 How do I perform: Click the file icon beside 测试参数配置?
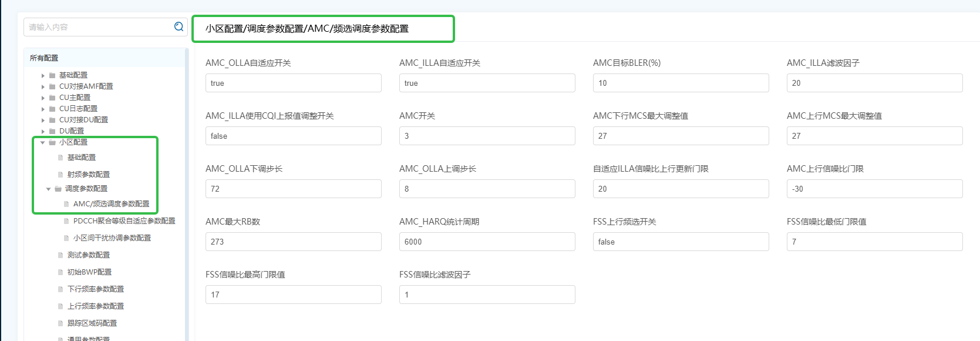click(60, 255)
